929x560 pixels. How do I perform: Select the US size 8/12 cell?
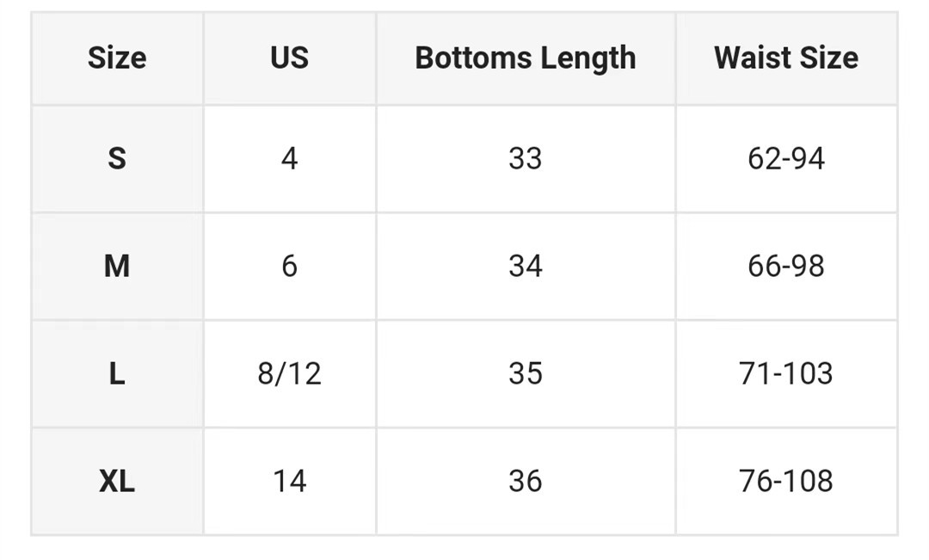[290, 374]
